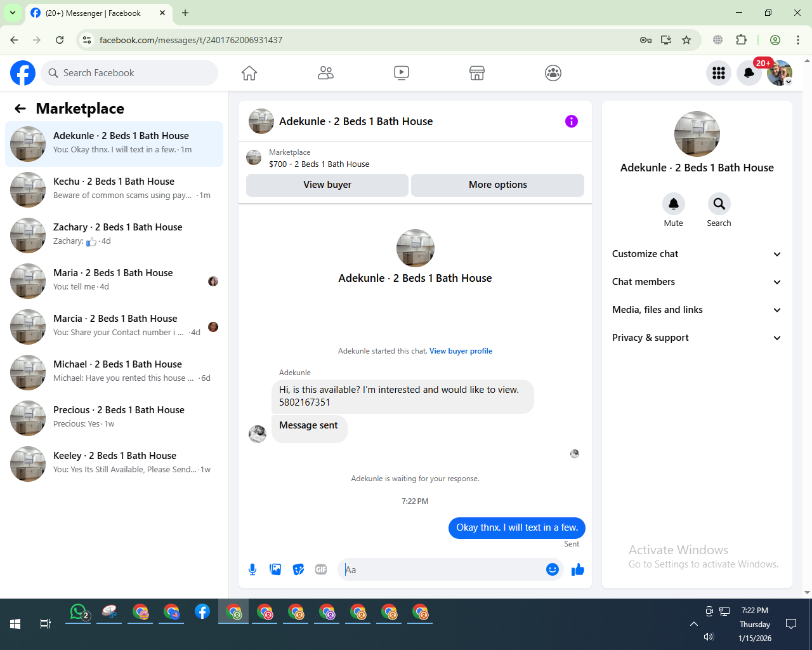Image resolution: width=812 pixels, height=650 pixels.
Task: Click the browser address bar URL
Action: [x=191, y=40]
